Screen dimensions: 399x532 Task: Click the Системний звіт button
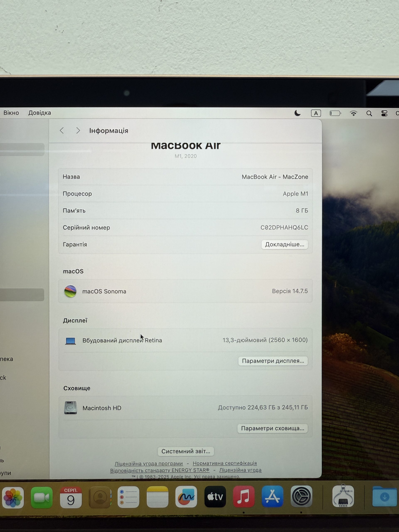pos(186,451)
